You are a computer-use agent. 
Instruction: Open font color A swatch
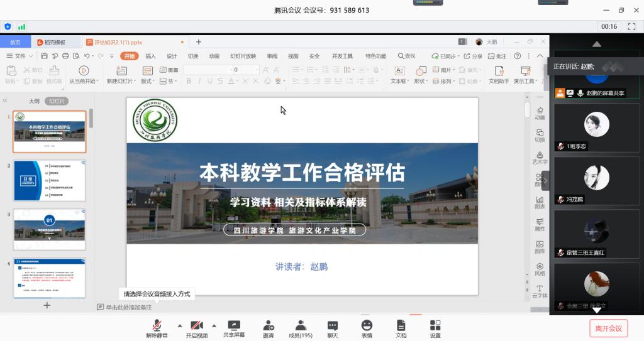(x=231, y=81)
